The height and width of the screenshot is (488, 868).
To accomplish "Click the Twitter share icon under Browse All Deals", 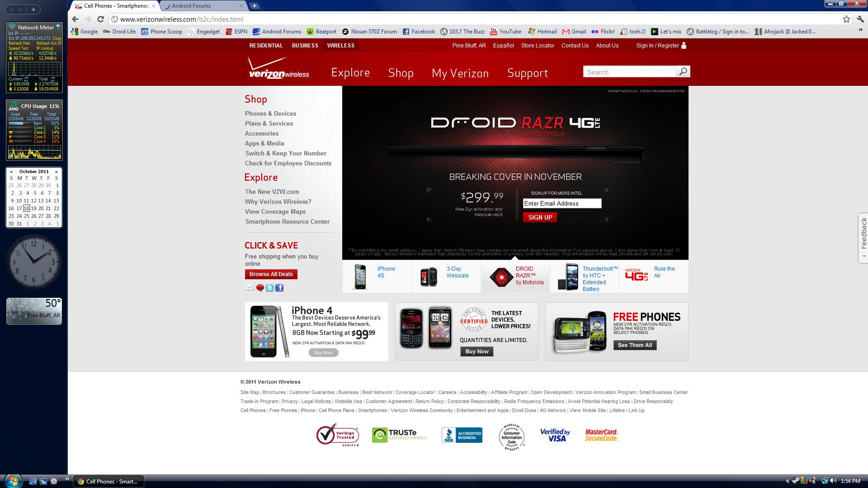I will coord(269,288).
